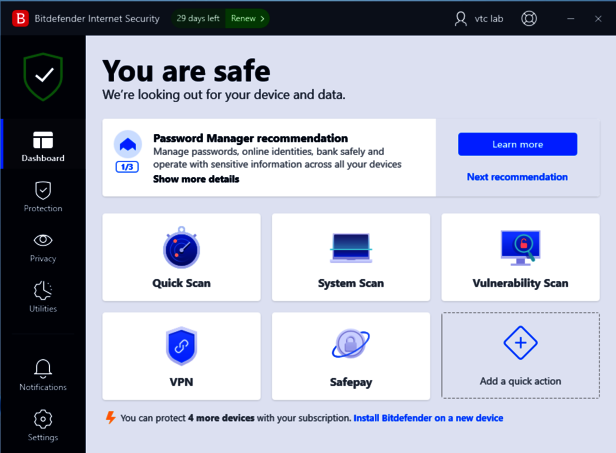Go to the Protection section

43,196
